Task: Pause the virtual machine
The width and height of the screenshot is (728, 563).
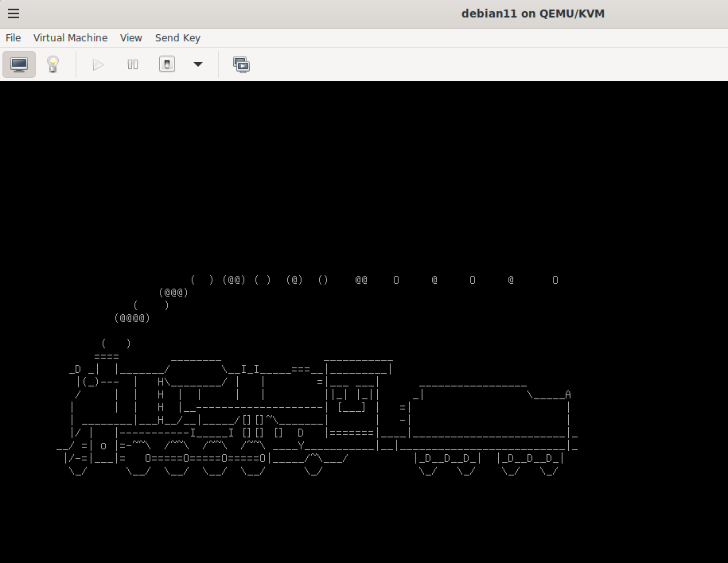Action: point(133,64)
